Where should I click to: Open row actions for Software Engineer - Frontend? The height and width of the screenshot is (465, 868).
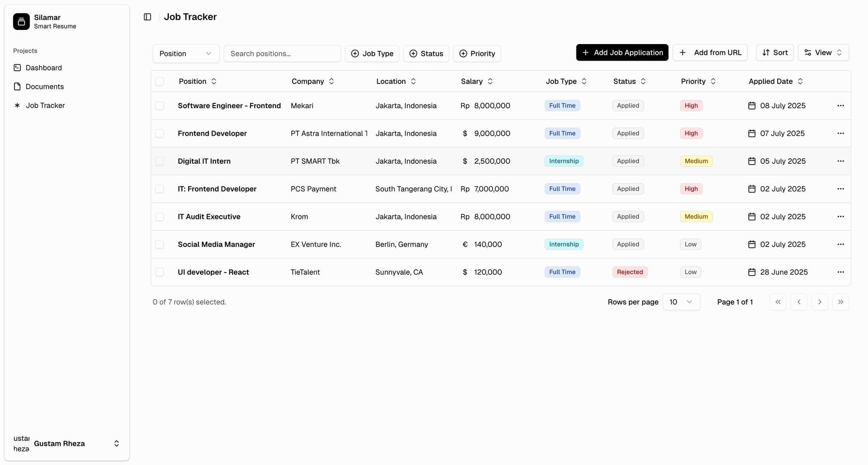pos(840,106)
